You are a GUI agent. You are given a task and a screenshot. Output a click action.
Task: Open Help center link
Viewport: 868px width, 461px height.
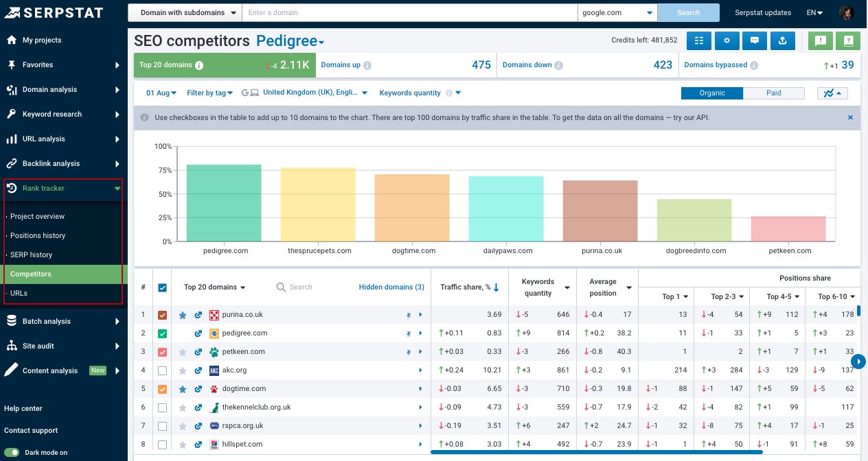(x=23, y=408)
